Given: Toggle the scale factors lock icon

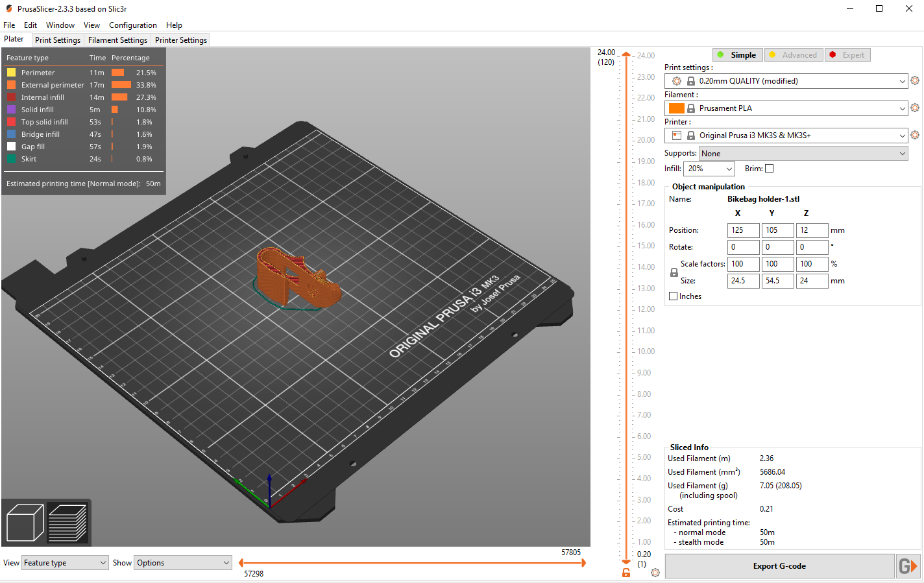Looking at the screenshot, I should pyautogui.click(x=674, y=272).
